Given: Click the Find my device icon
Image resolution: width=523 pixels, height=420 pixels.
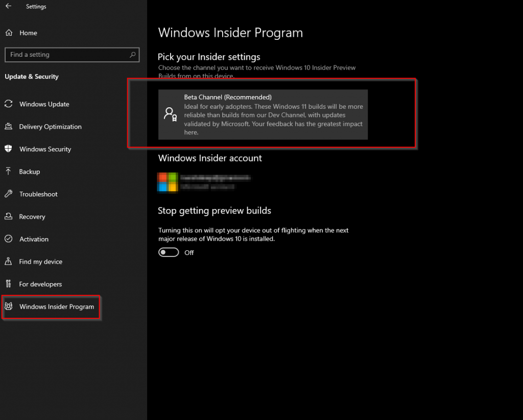Looking at the screenshot, I should click(x=8, y=261).
